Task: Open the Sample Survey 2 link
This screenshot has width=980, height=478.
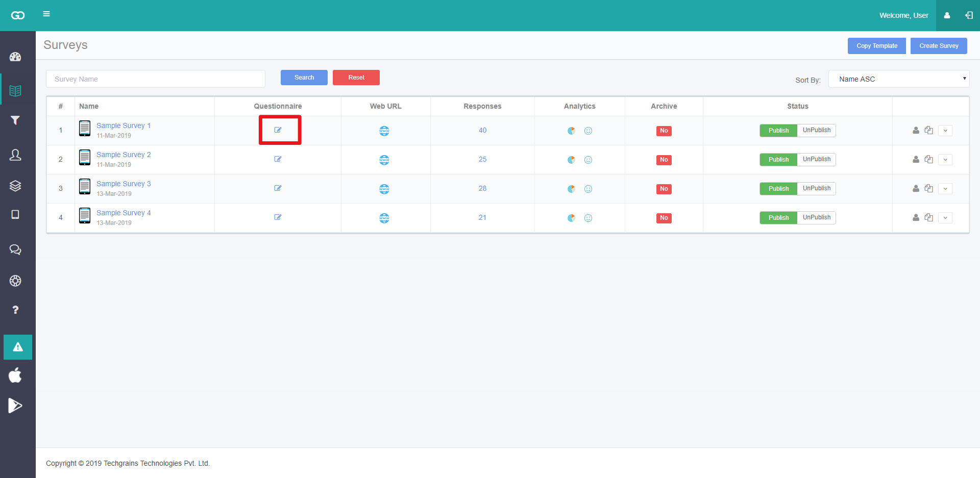Action: (124, 155)
